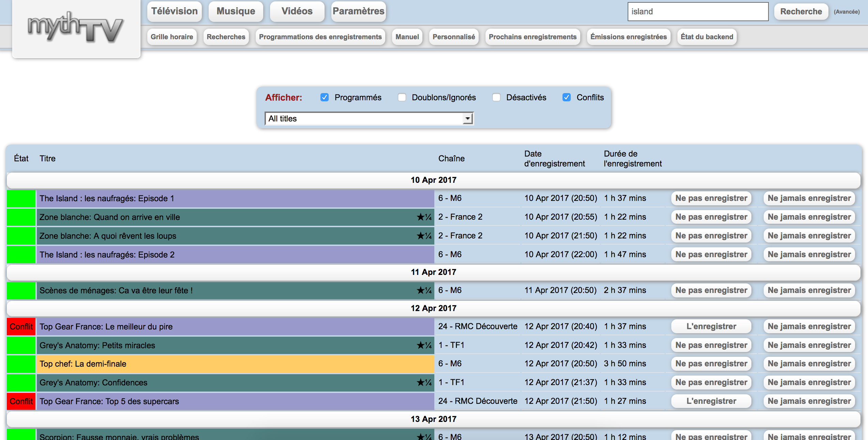Screen dimensions: 868x440
Task: Sort by Date d'enregistrement column
Action: 554,159
